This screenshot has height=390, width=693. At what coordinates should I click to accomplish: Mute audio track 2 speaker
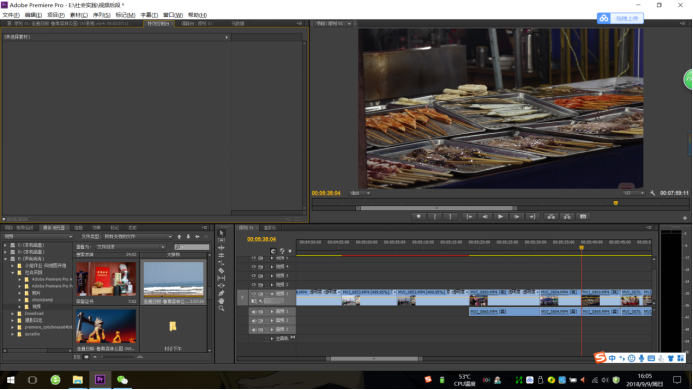(254, 321)
